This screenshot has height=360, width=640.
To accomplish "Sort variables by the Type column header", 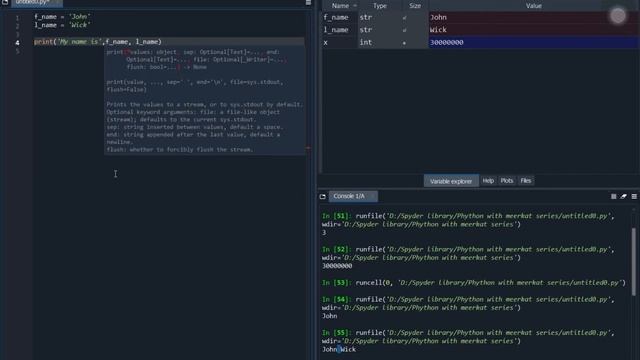I will pos(380,6).
